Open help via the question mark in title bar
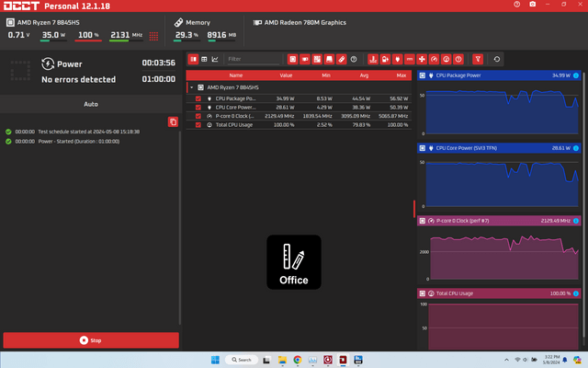The width and height of the screenshot is (588, 368). tap(516, 5)
